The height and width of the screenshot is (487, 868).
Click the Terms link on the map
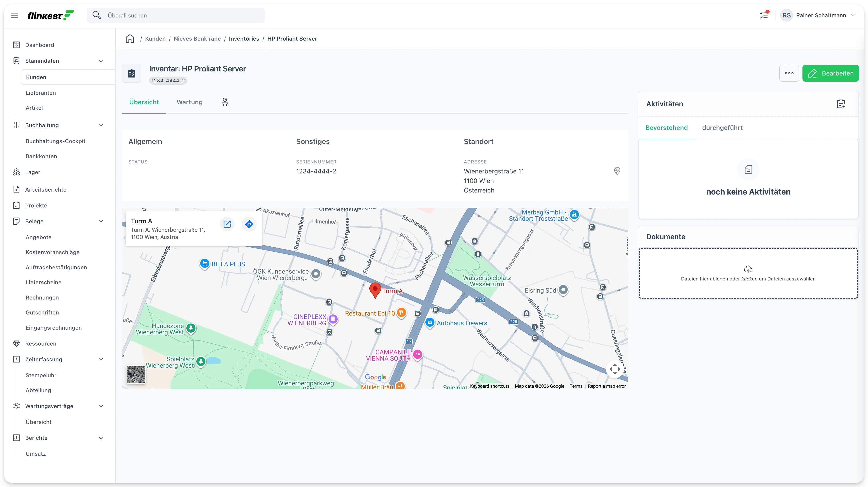[576, 386]
